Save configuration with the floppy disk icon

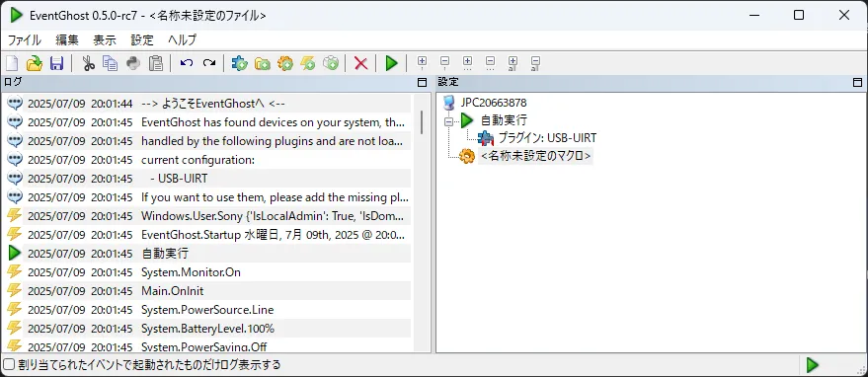tap(56, 63)
